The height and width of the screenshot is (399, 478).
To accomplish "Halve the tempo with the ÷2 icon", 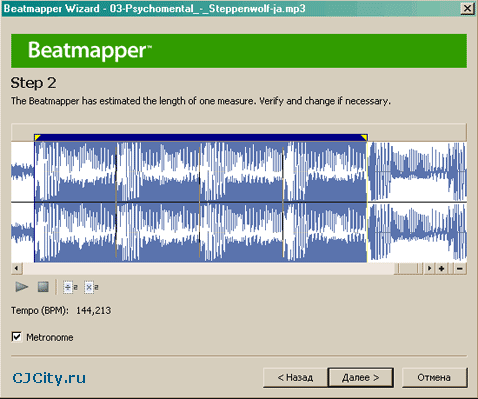I will click(x=70, y=287).
